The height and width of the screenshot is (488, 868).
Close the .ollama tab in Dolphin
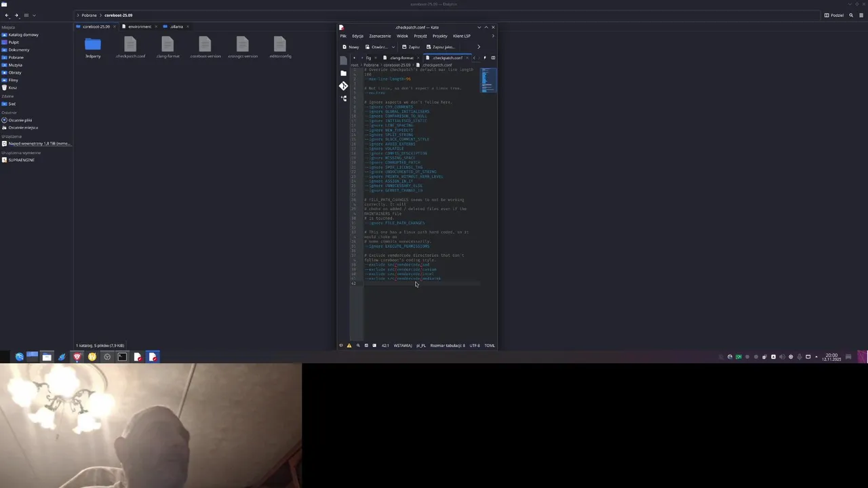pyautogui.click(x=189, y=26)
